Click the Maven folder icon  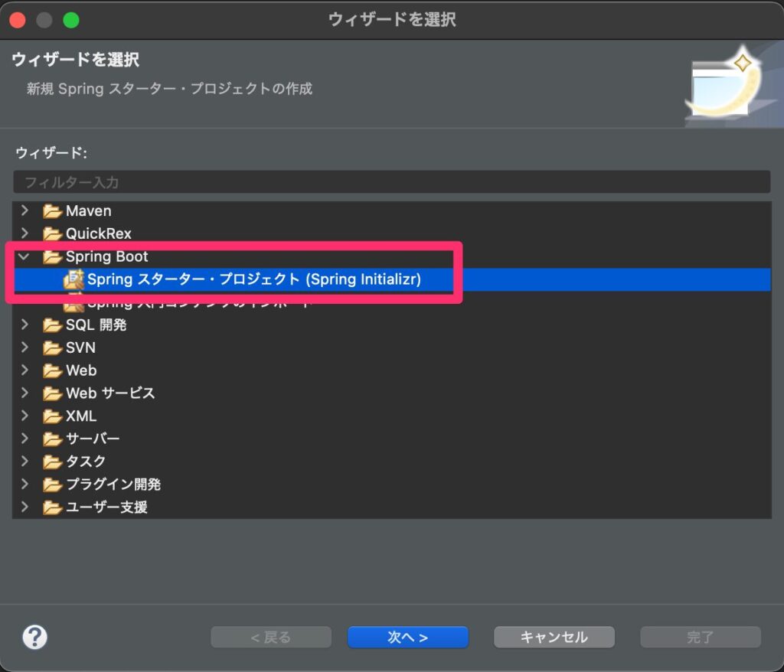pyautogui.click(x=52, y=211)
